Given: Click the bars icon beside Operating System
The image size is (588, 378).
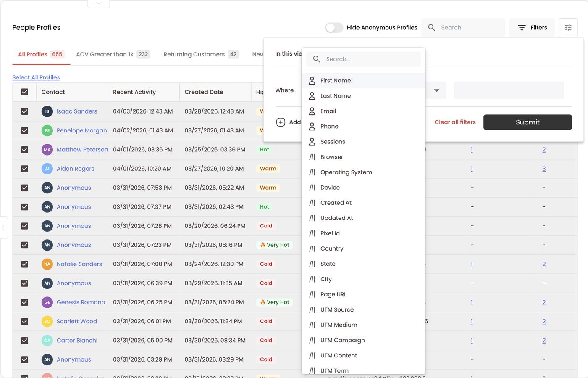Looking at the screenshot, I should [x=312, y=172].
